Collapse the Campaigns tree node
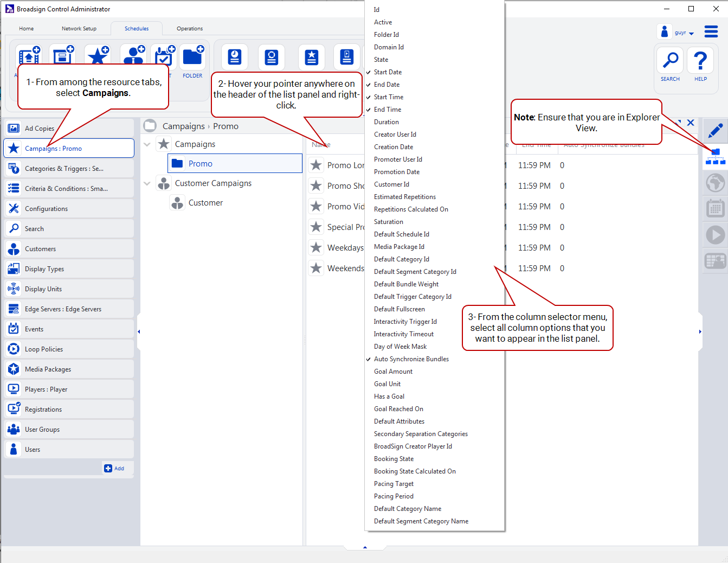 147,144
